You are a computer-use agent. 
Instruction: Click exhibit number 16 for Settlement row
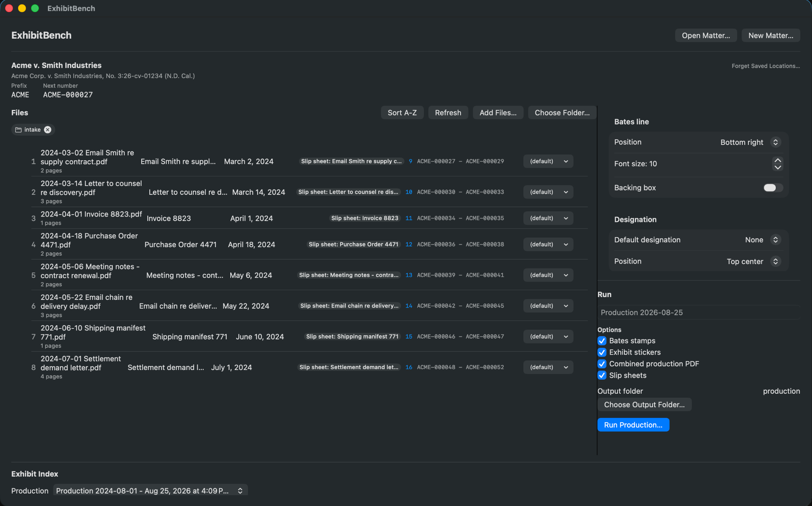click(x=409, y=367)
